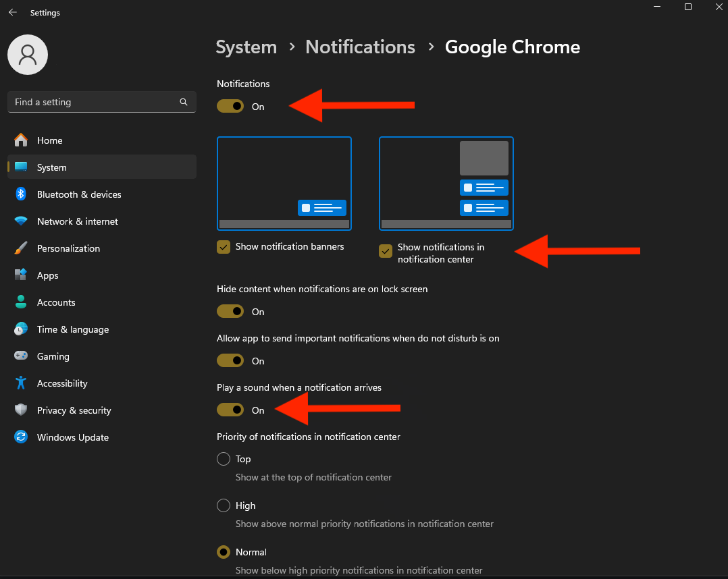This screenshot has height=579, width=728.
Task: Click 'Show below high priority notifications' description
Action: (359, 570)
